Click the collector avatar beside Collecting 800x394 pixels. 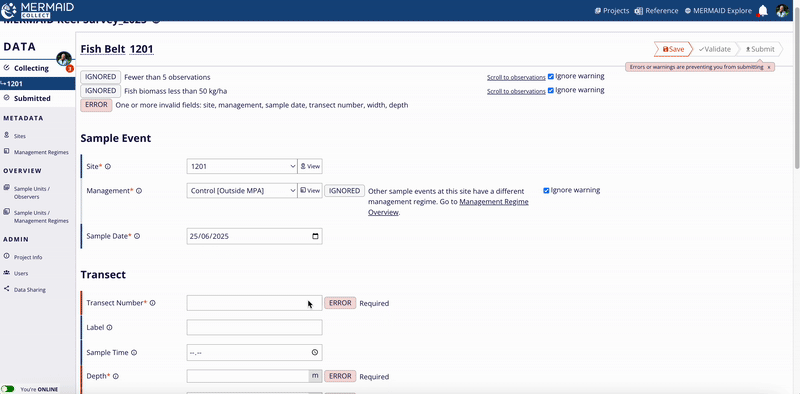click(x=64, y=59)
